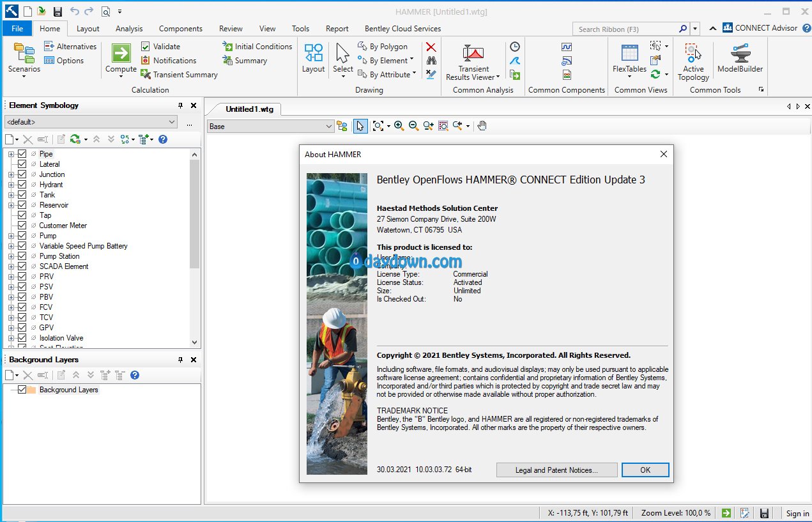The width and height of the screenshot is (812, 522).
Task: Open the Components ribbon tab
Action: (181, 29)
